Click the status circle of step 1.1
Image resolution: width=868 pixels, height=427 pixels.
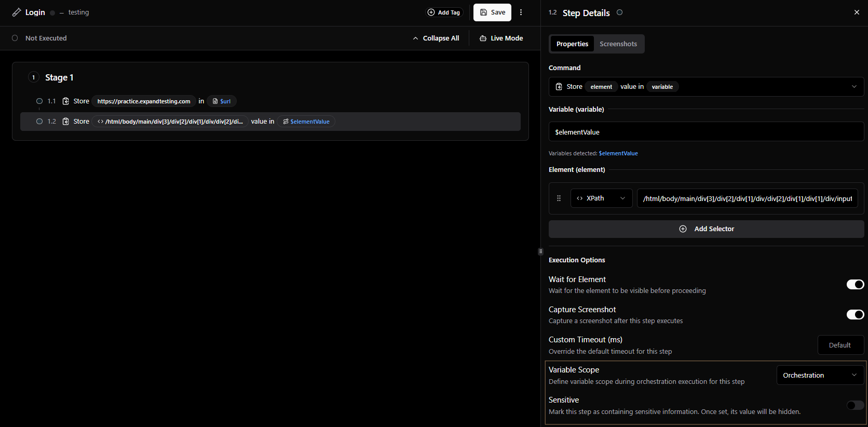(39, 101)
